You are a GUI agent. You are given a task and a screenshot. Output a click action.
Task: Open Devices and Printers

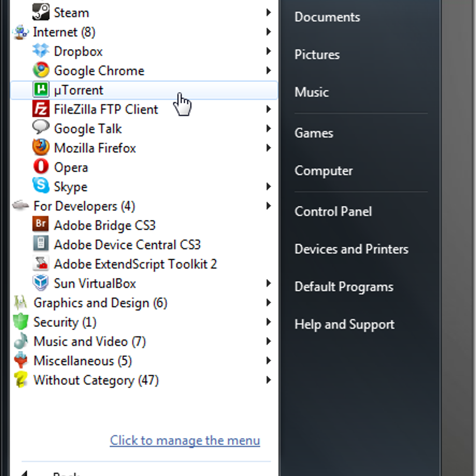351,249
